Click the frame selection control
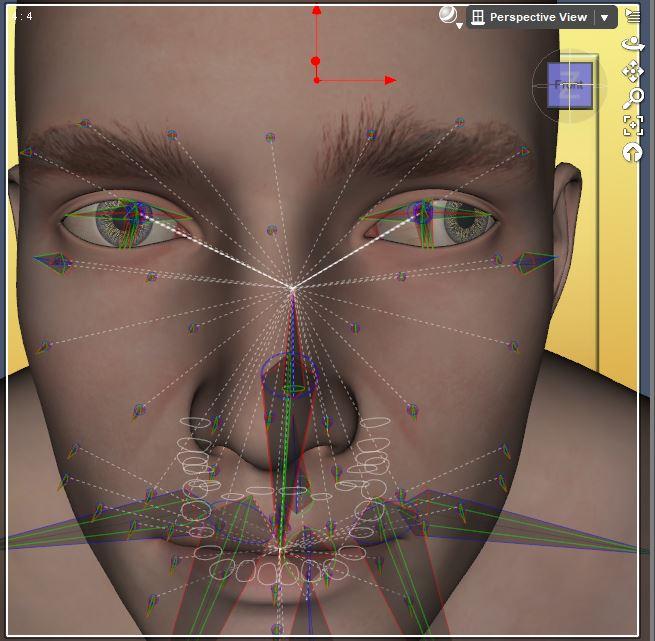 (x=633, y=126)
